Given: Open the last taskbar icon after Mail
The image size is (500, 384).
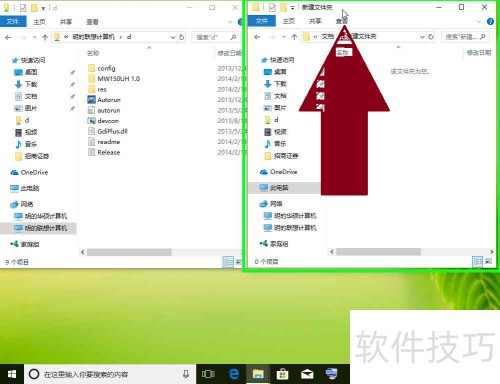Looking at the screenshot, I should tap(331, 374).
